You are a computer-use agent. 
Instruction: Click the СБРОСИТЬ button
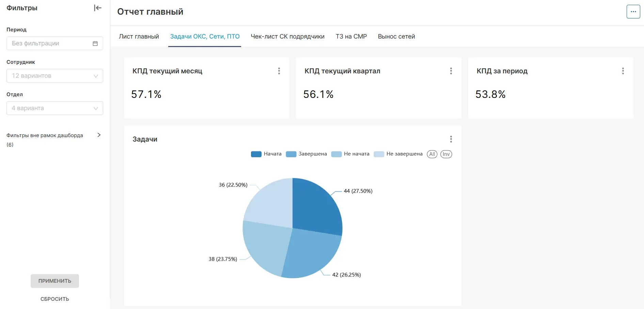[55, 299]
